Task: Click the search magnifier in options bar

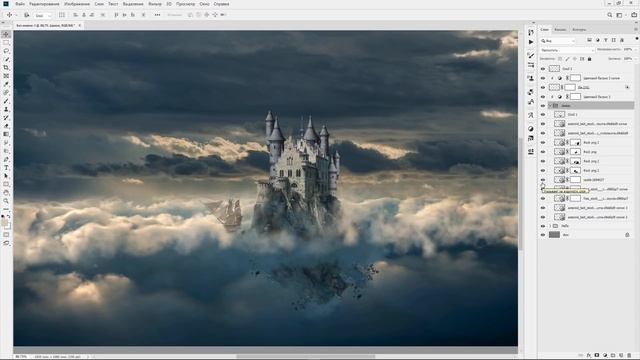Action: pos(609,15)
